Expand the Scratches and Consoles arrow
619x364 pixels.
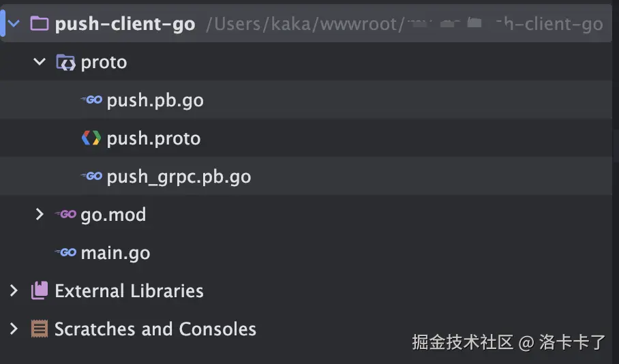14,329
